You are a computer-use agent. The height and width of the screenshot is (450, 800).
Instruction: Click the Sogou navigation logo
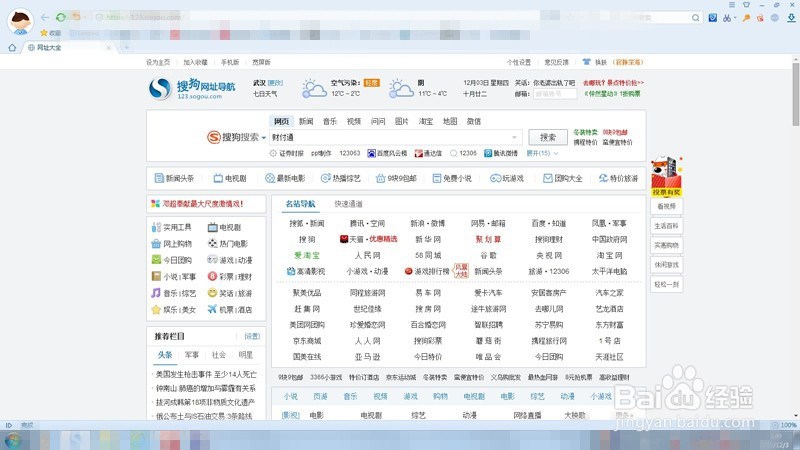(x=192, y=88)
